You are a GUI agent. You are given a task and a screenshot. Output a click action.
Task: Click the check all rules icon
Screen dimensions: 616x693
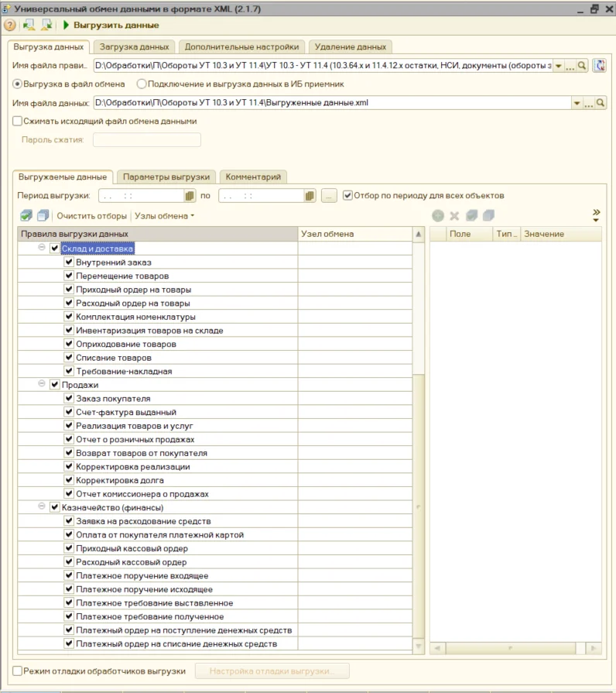(x=26, y=216)
